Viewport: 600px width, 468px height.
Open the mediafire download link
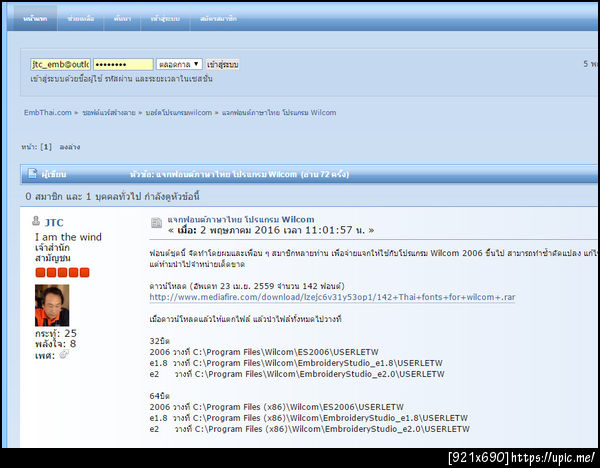pos(332,297)
